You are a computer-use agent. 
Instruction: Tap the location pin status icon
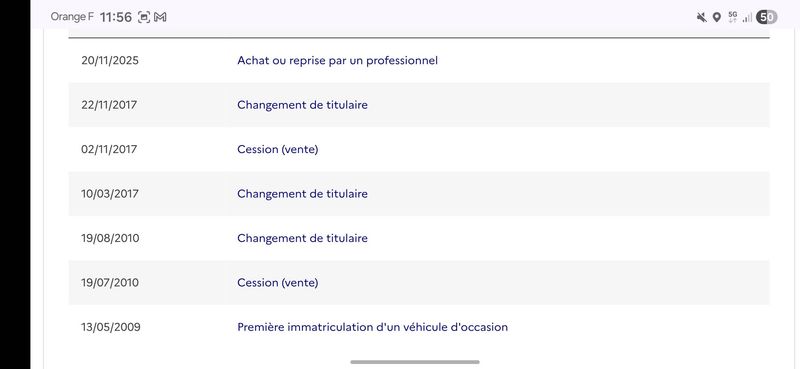pyautogui.click(x=716, y=17)
